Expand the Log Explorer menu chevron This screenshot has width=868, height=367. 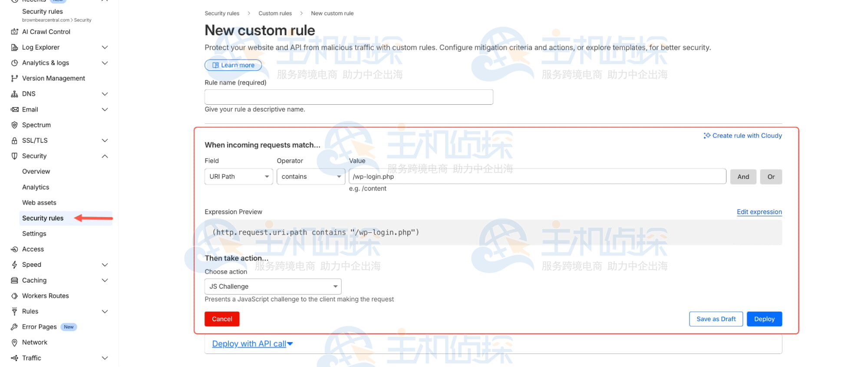[105, 47]
